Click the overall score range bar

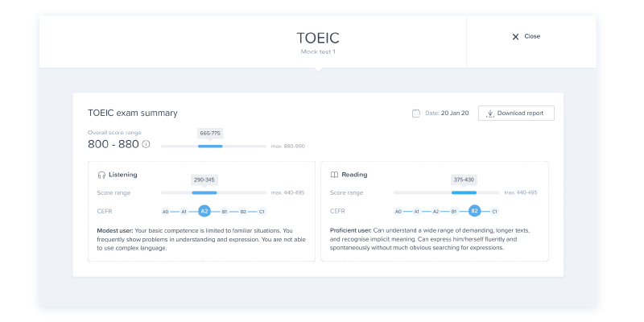click(214, 147)
